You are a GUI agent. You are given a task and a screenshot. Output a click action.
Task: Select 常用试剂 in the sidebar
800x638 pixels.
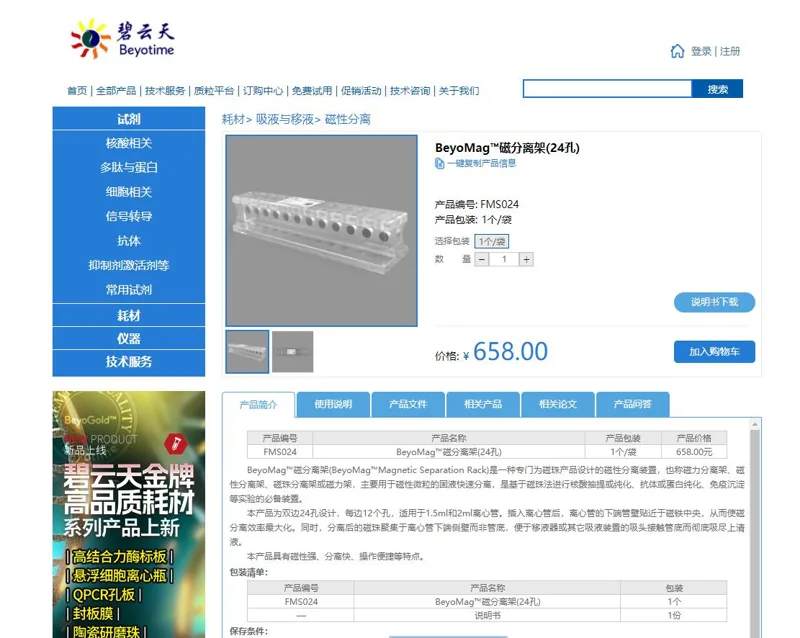pyautogui.click(x=129, y=290)
